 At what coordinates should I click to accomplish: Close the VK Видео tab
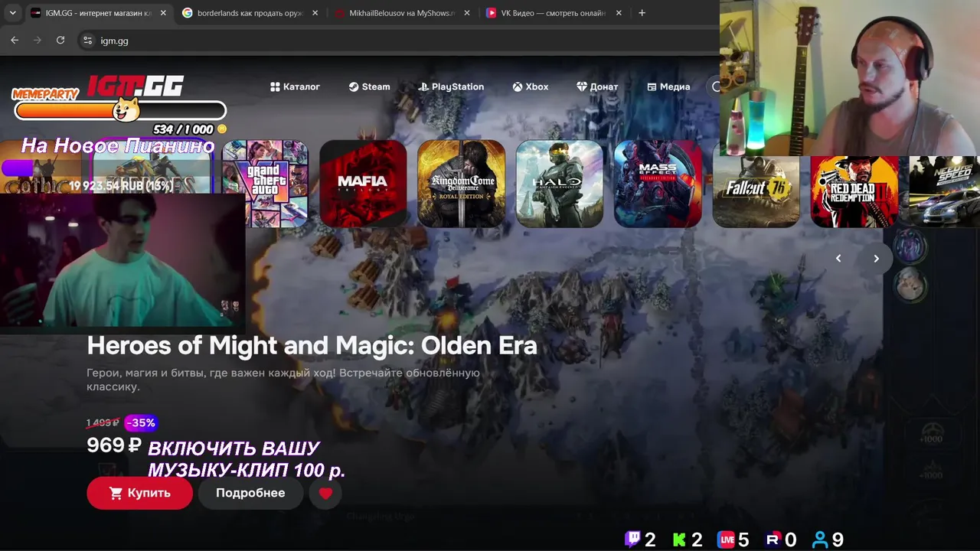[619, 13]
